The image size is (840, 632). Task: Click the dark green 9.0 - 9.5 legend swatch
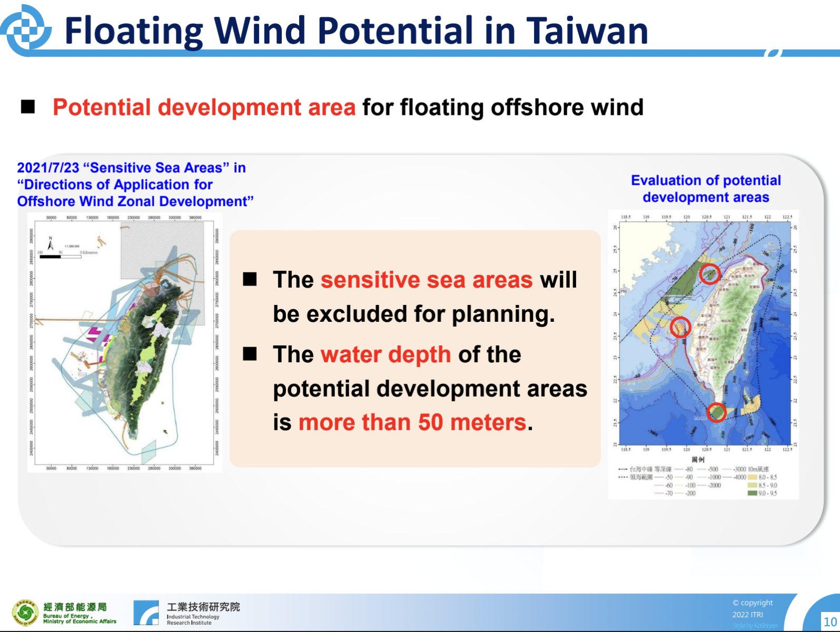753,493
